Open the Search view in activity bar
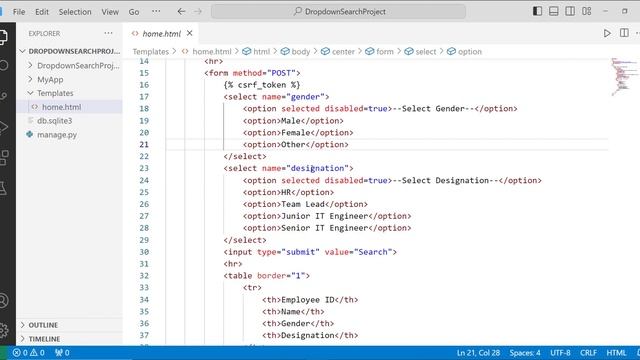The image size is (640, 360). [3, 65]
